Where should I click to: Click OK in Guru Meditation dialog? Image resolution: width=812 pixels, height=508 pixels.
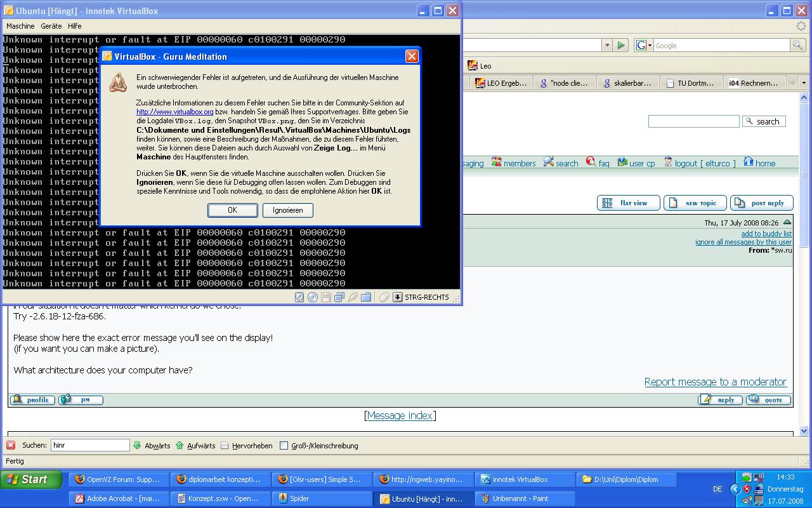coord(232,210)
